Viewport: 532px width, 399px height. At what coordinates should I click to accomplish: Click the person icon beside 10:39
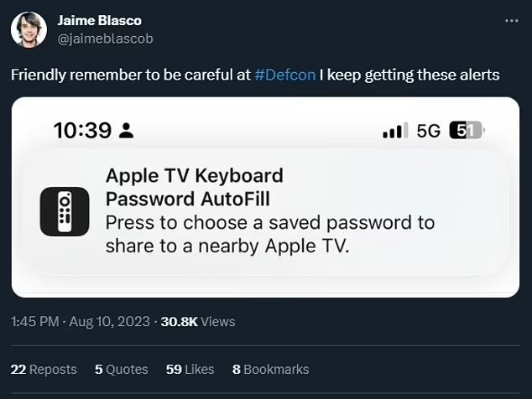point(126,131)
